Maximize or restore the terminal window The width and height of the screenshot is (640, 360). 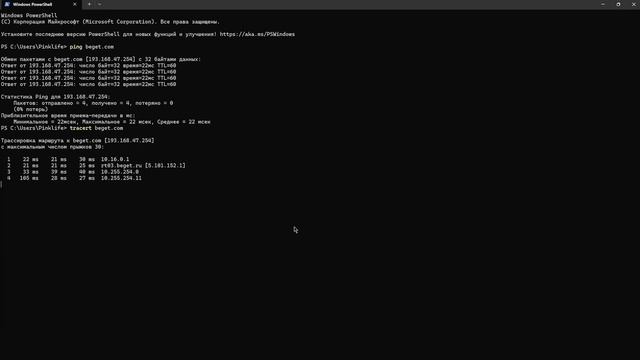618,4
